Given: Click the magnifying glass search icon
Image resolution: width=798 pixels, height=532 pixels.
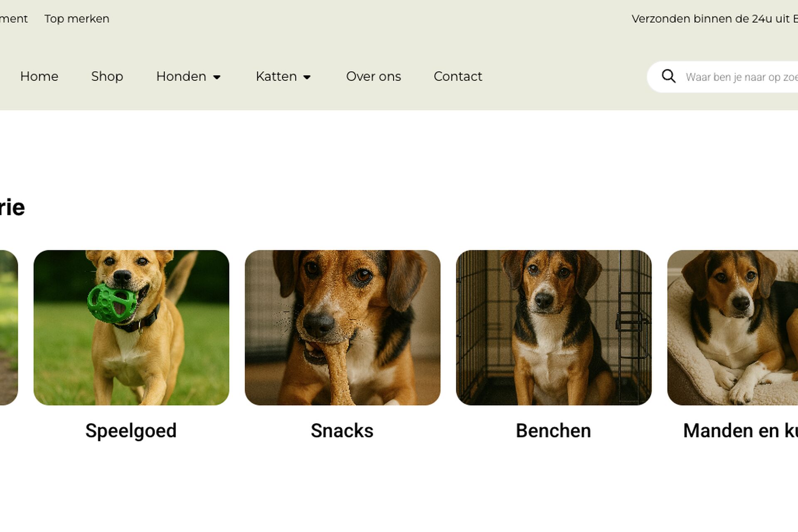Looking at the screenshot, I should (x=668, y=76).
